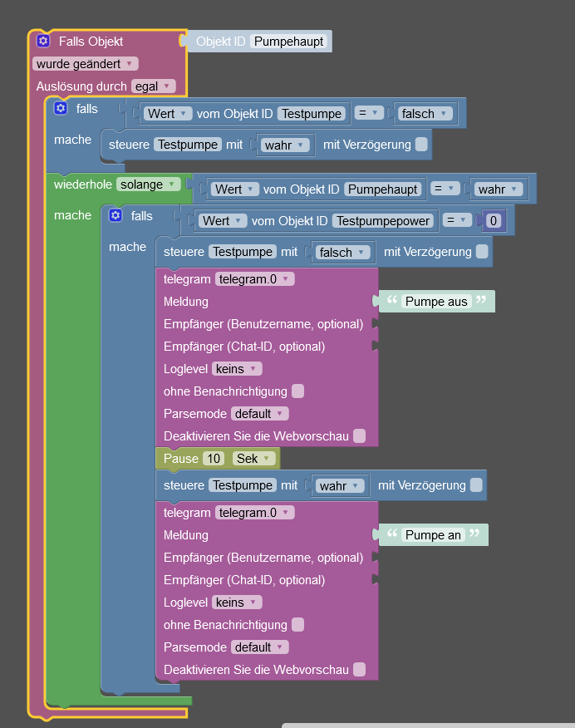
Task: Enable ohne Benachrichtigung in Pumpe an telegram block
Action: (298, 625)
